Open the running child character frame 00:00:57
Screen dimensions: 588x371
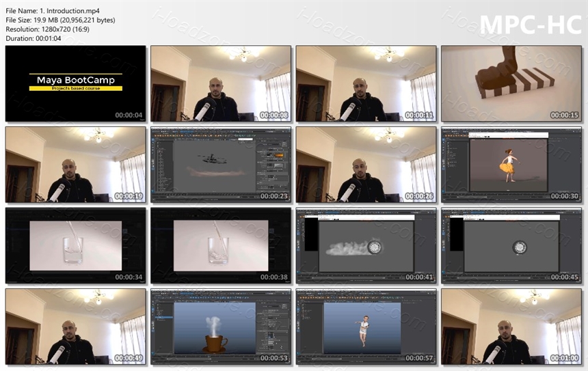click(x=366, y=327)
